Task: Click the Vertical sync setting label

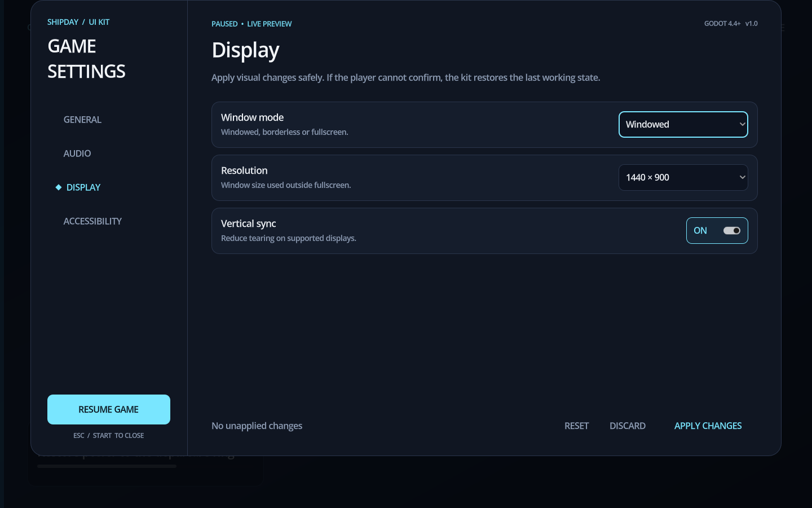Action: tap(248, 224)
